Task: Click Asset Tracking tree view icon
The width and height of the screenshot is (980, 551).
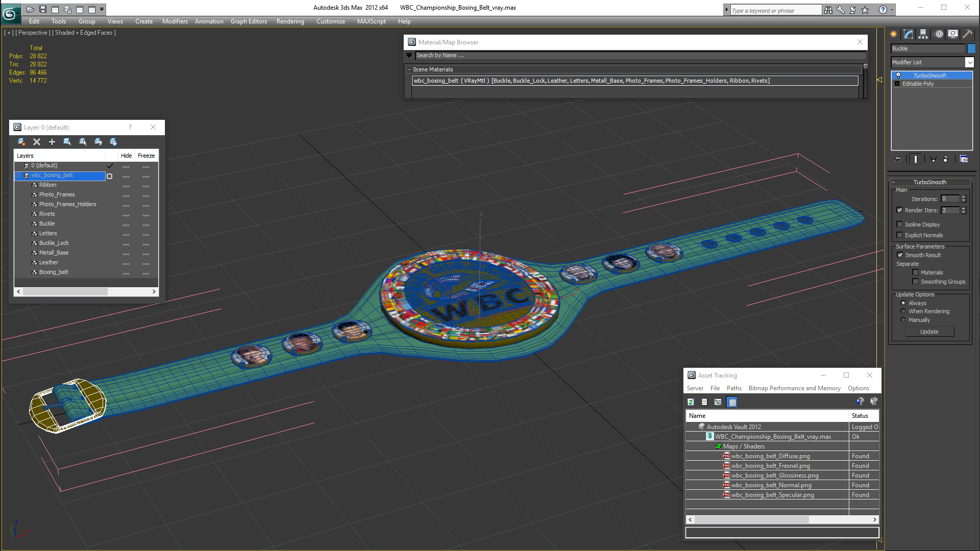Action: pyautogui.click(x=718, y=402)
